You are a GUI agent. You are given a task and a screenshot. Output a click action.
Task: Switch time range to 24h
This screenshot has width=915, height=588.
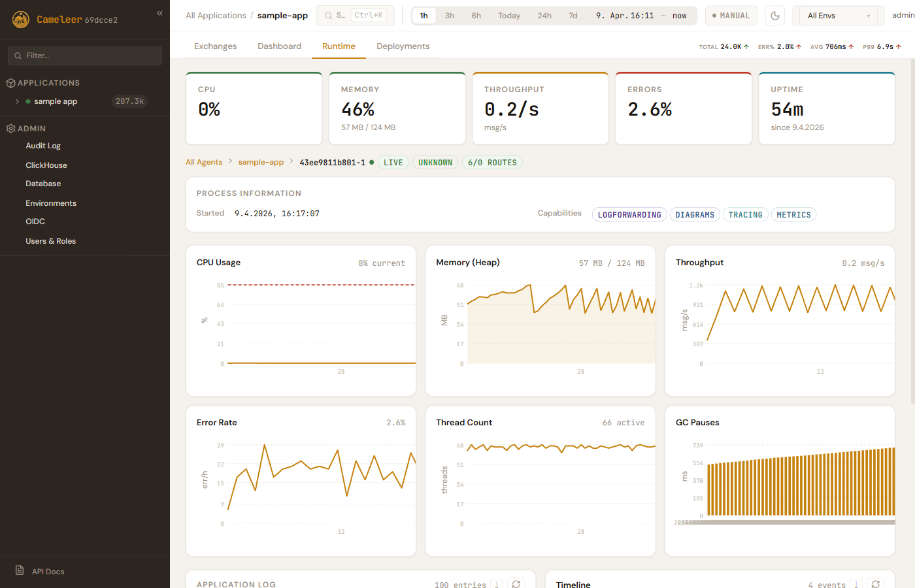click(x=544, y=16)
